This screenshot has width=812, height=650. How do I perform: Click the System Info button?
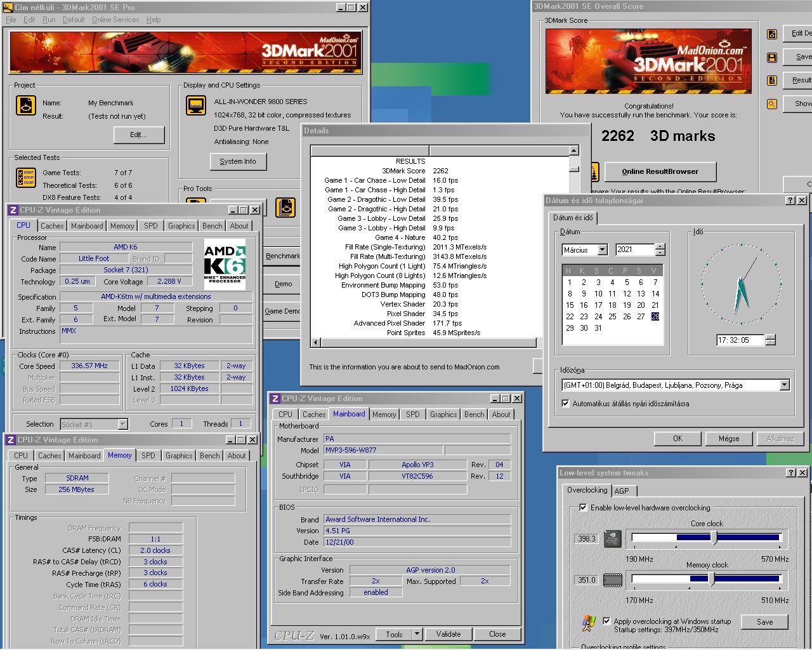[x=238, y=161]
